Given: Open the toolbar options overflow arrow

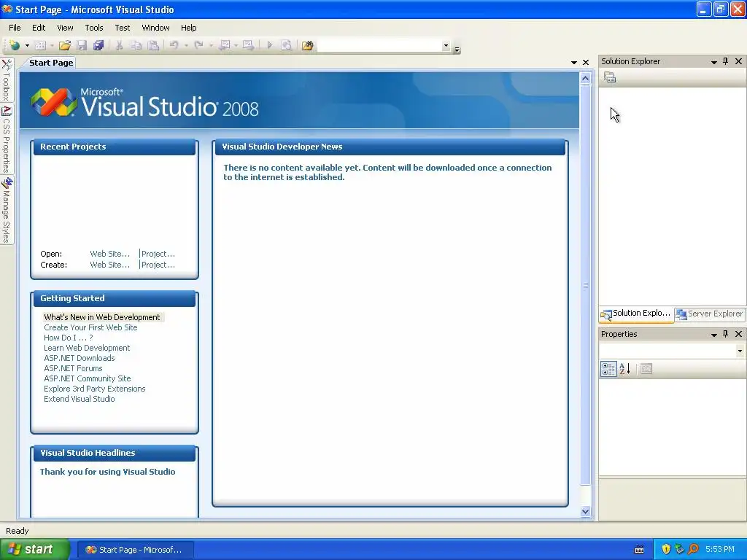Looking at the screenshot, I should (457, 49).
